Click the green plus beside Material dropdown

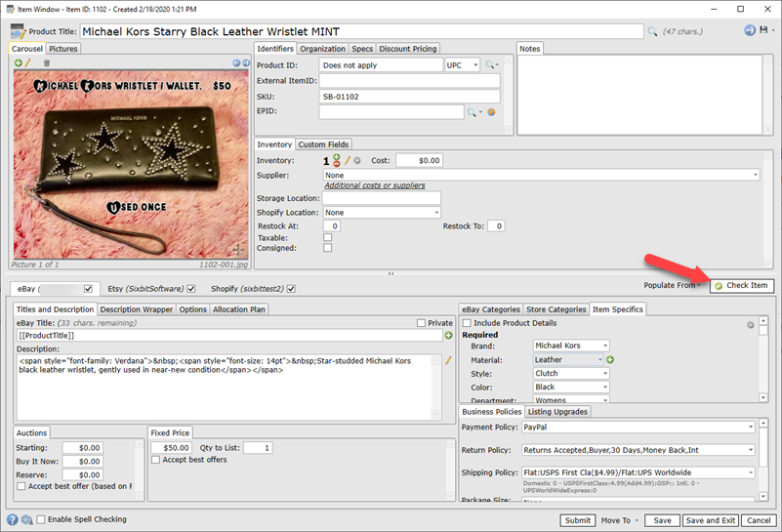(609, 360)
